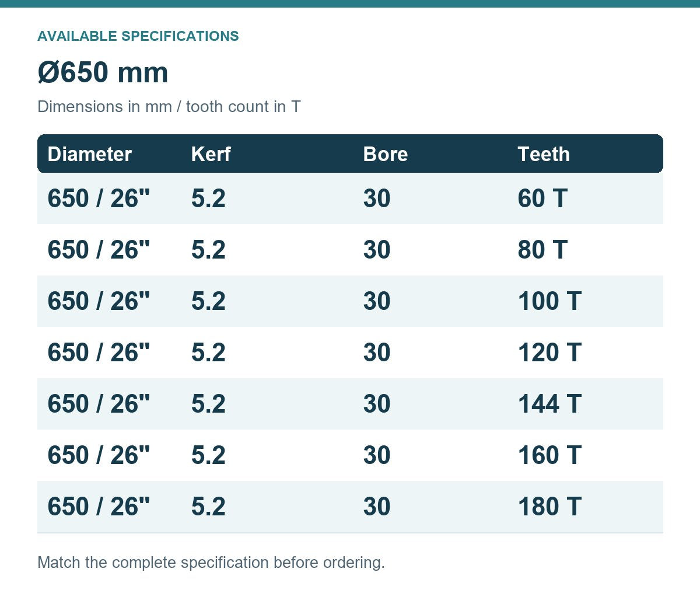The width and height of the screenshot is (700, 600).
Task: Select the "144 T" teeth cell
Action: pyautogui.click(x=549, y=404)
